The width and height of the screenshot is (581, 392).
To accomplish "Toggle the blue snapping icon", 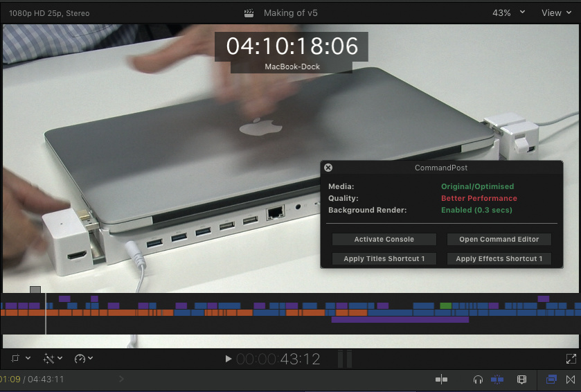I will (497, 380).
